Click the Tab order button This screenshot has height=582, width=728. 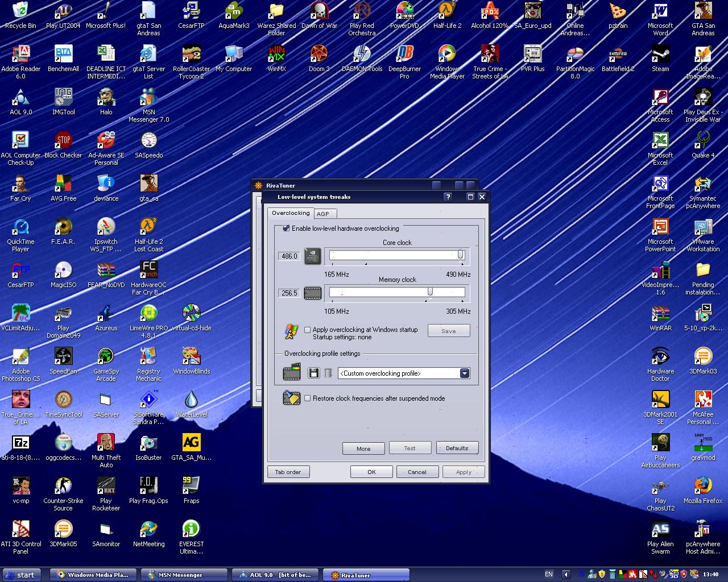coord(288,472)
